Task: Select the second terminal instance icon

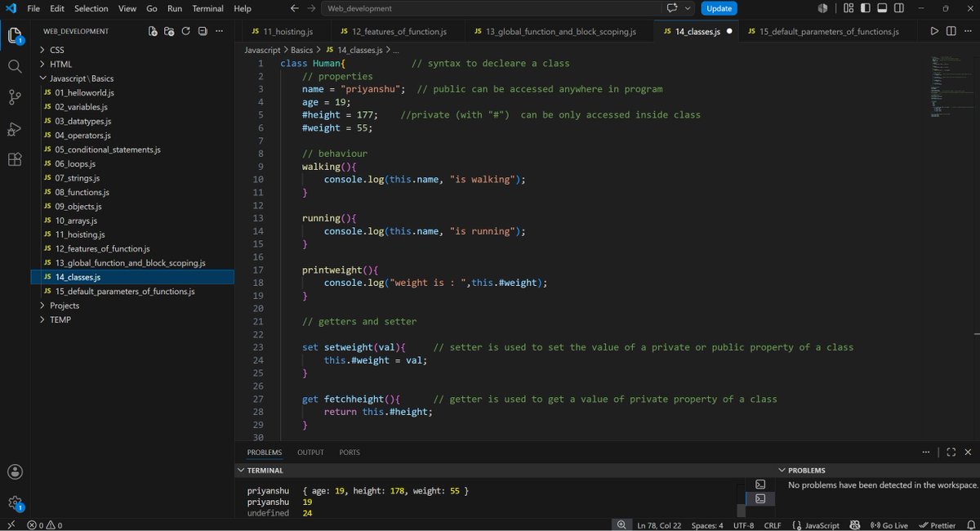Action: pyautogui.click(x=760, y=498)
